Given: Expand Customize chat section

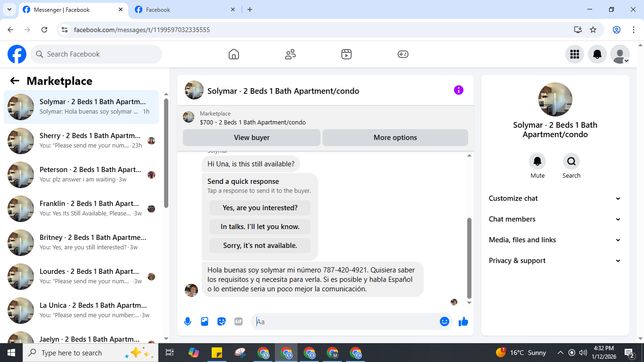Looking at the screenshot, I should [555, 198].
